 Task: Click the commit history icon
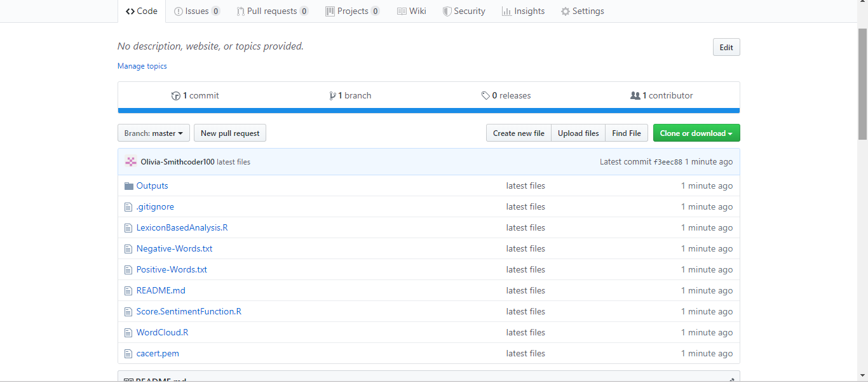pos(176,96)
